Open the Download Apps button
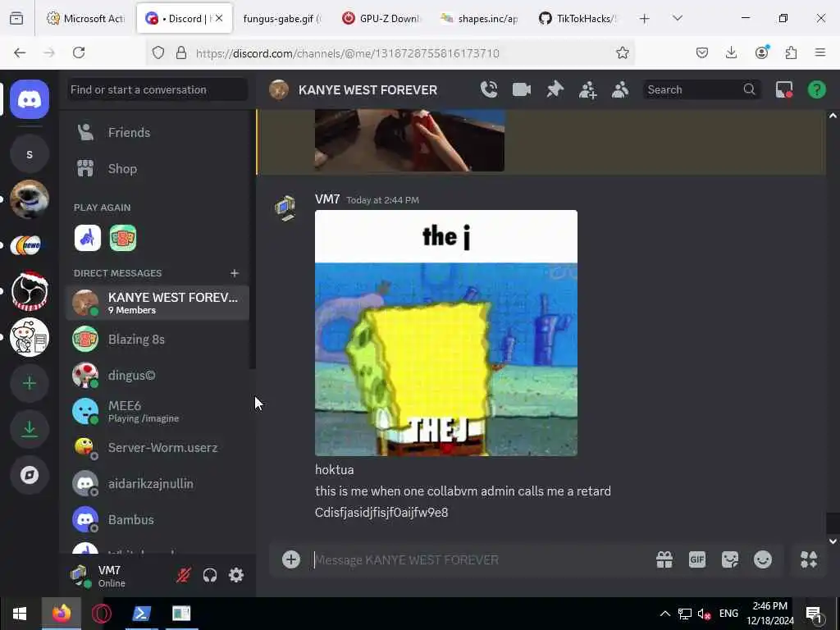840x630 pixels. click(30, 429)
